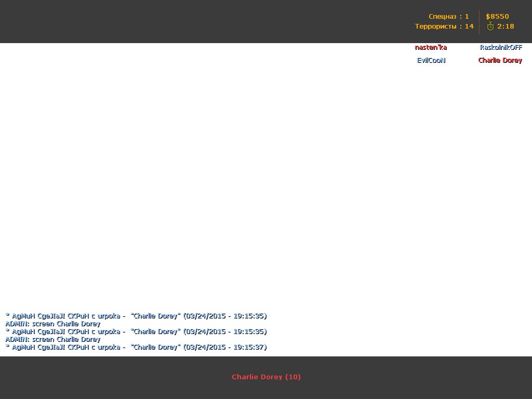Select player RaskolnikOFF in the player list
This screenshot has height=399, width=532.
(x=500, y=47)
